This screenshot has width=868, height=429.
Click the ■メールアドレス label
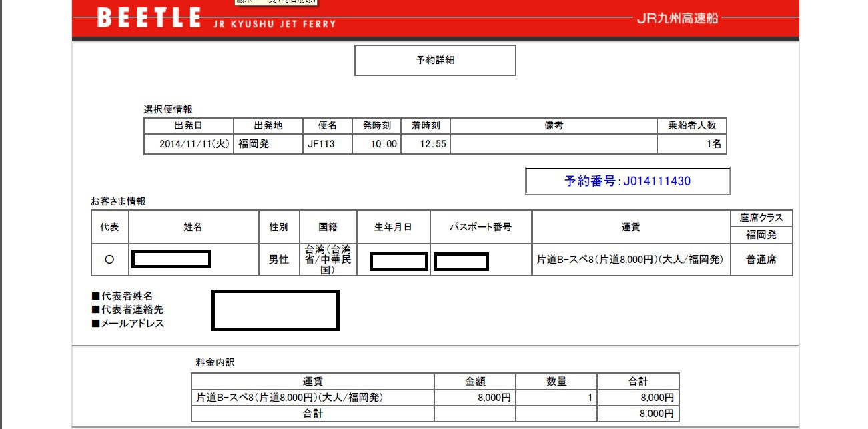point(128,324)
